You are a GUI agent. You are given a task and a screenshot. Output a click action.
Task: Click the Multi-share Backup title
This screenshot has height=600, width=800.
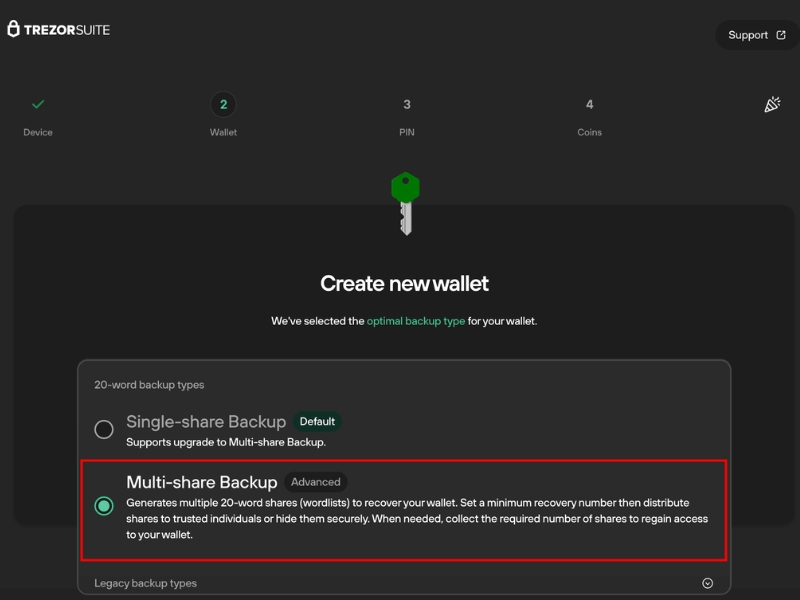point(202,482)
